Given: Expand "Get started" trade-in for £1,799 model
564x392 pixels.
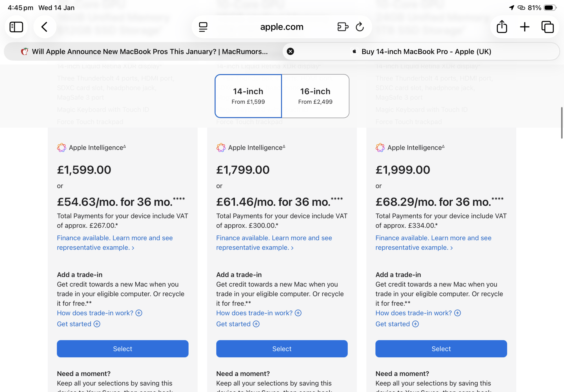Looking at the screenshot, I should pos(238,324).
